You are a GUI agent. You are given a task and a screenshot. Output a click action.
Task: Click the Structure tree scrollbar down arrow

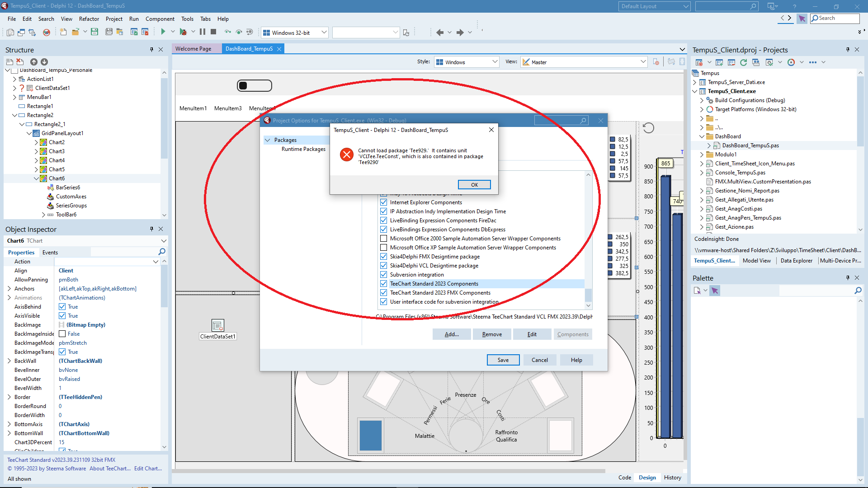tap(164, 215)
